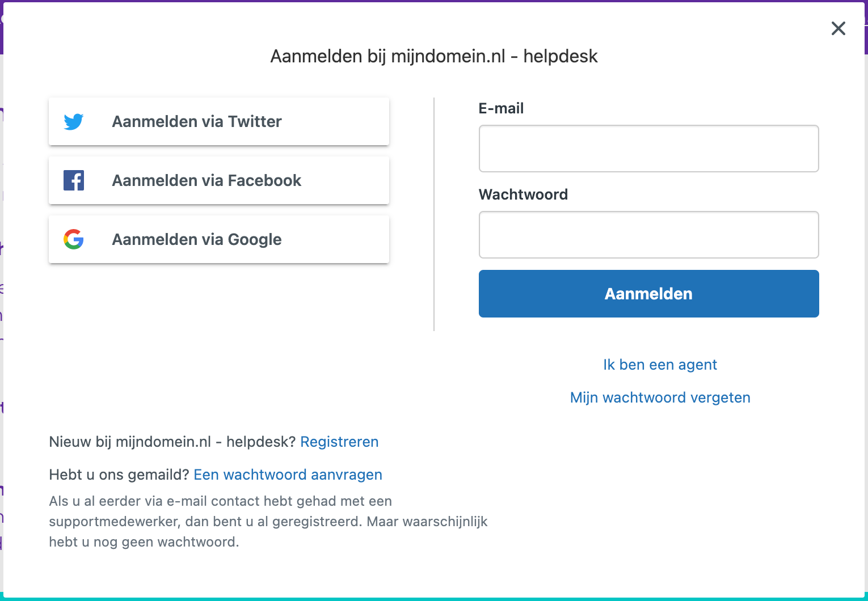Click the Wachtwoord field label

point(523,194)
